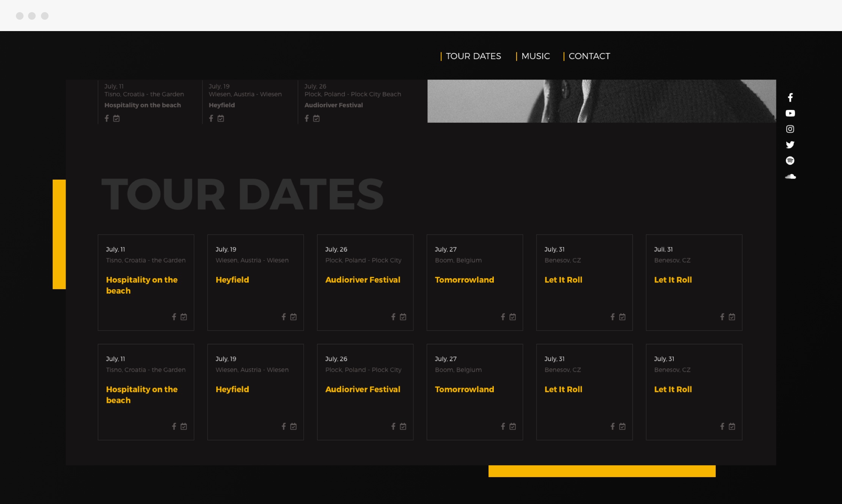Click calendar icon on top-row Hospitality on the beach card
This screenshot has width=842, height=504.
tap(184, 317)
